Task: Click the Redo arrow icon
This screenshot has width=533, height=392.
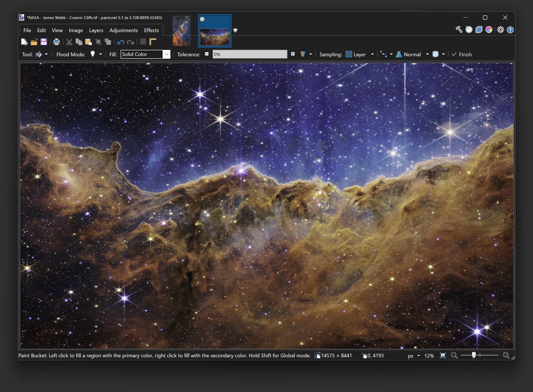Action: (130, 42)
